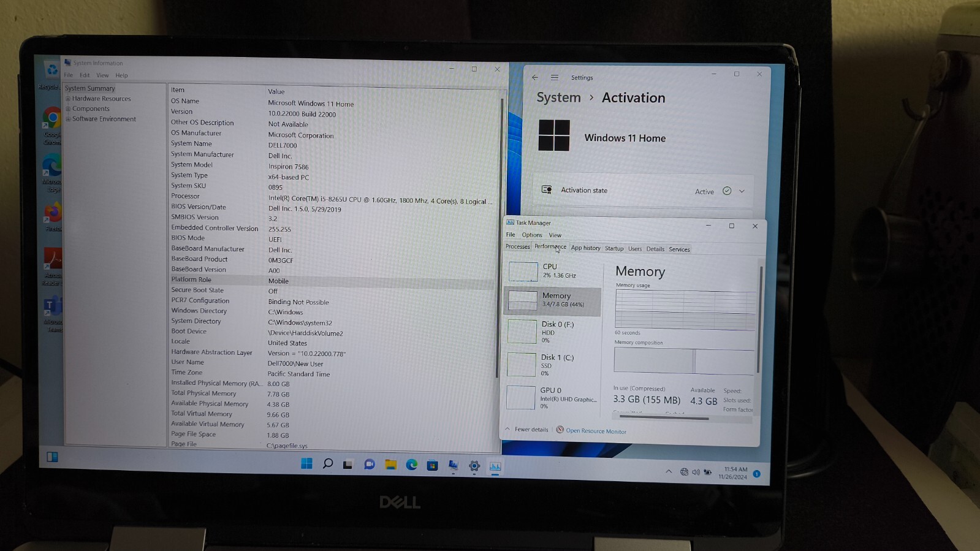
Task: Open File menu in System Information
Action: click(69, 75)
